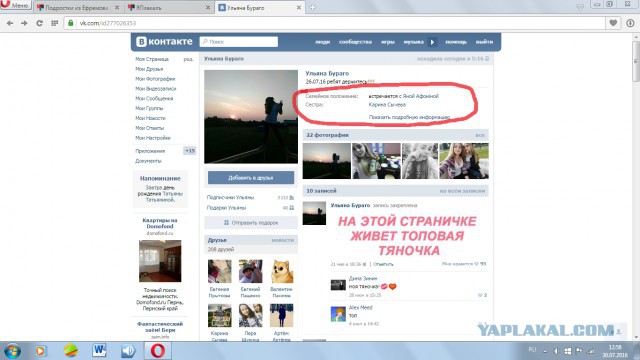Open Друзья section header
Viewport: 640px width, 360px height.
point(217,240)
